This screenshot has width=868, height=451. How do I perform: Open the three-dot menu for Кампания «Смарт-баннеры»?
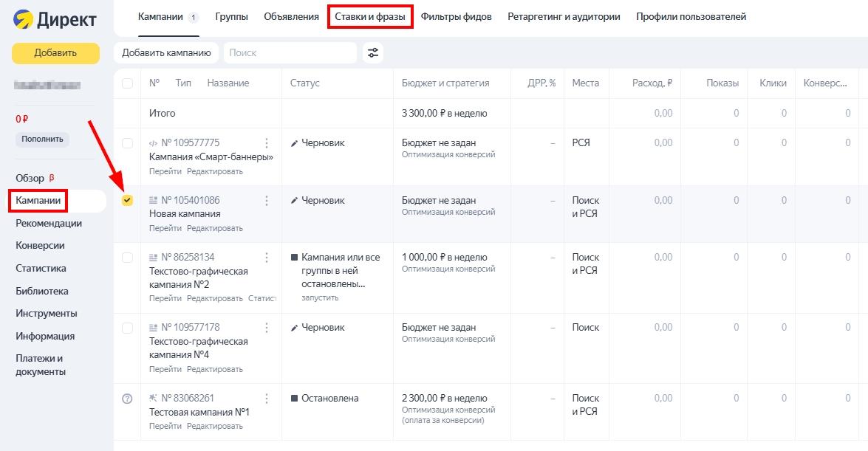[267, 142]
